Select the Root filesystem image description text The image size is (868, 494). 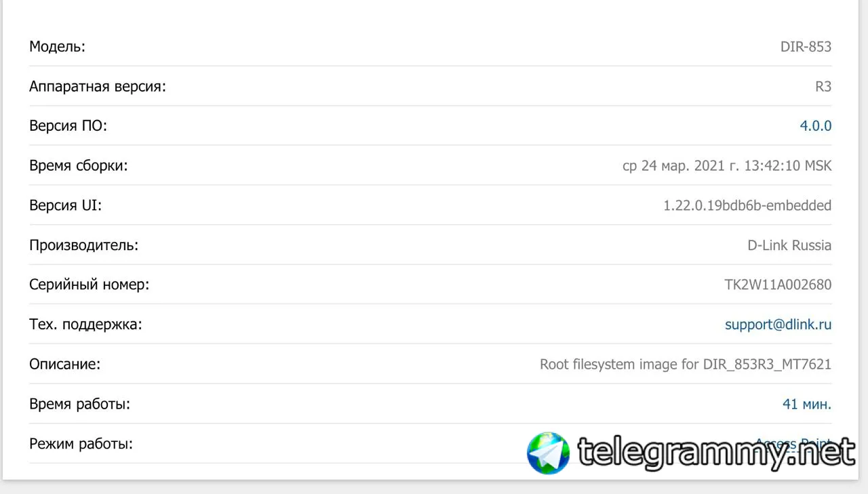(686, 365)
